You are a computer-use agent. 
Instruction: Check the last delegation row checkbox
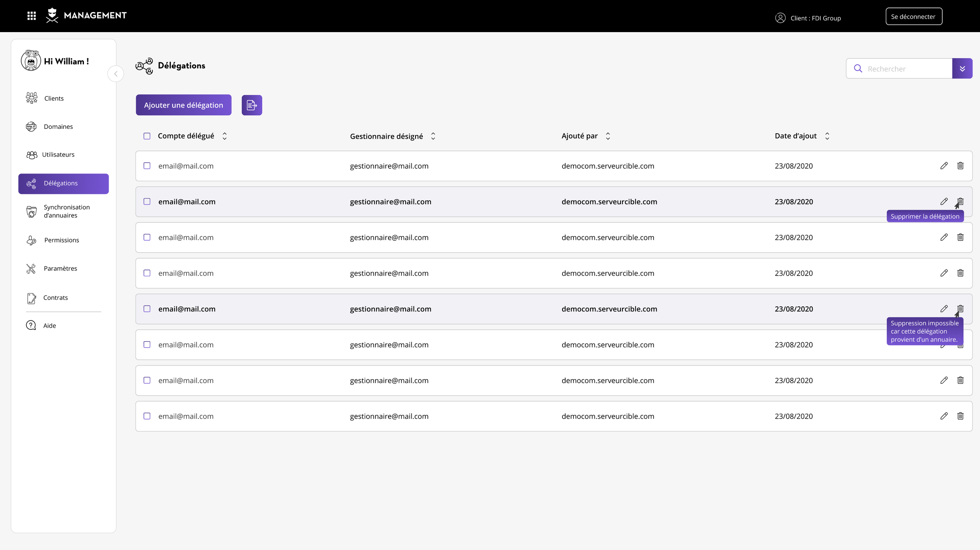click(x=147, y=416)
